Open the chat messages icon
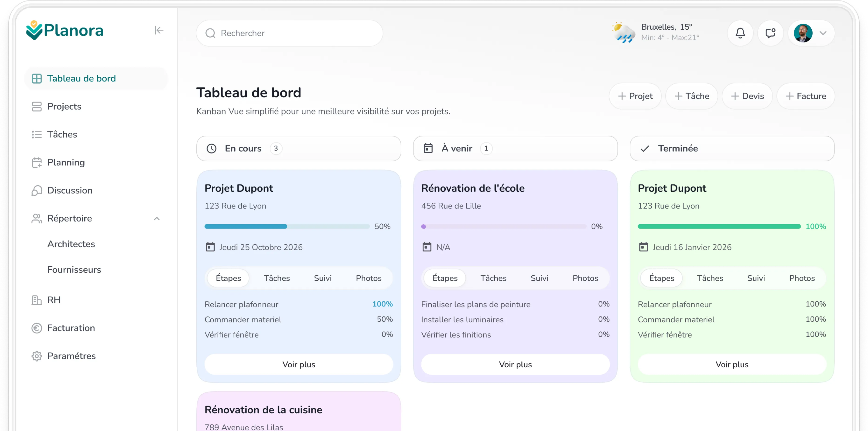 click(x=770, y=33)
